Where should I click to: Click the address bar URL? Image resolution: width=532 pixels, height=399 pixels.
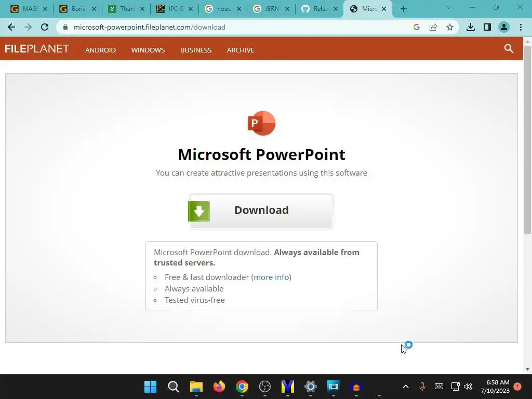click(149, 27)
